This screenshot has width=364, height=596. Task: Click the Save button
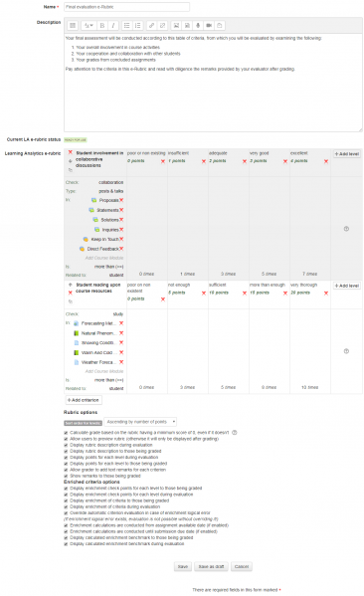point(183,566)
